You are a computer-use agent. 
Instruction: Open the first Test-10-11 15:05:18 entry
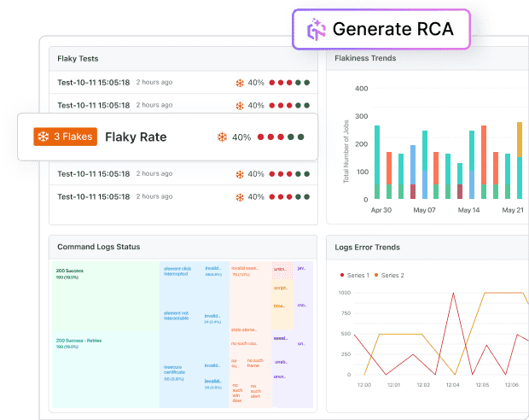point(93,83)
